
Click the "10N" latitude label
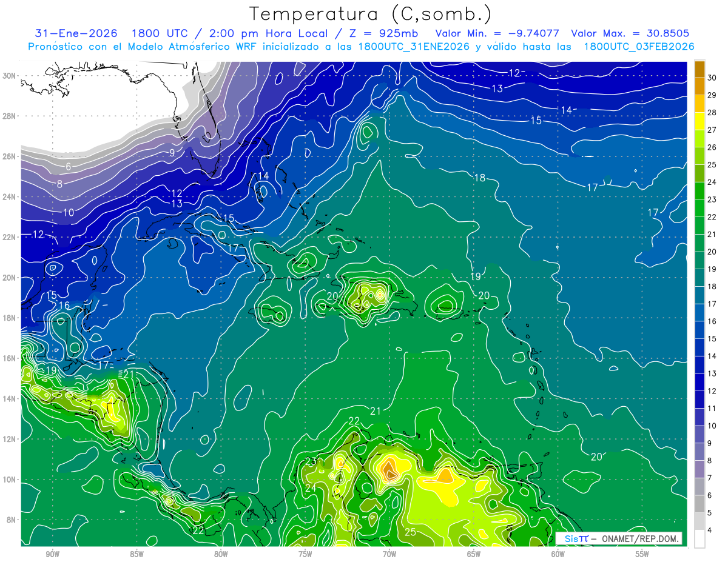pyautogui.click(x=9, y=480)
